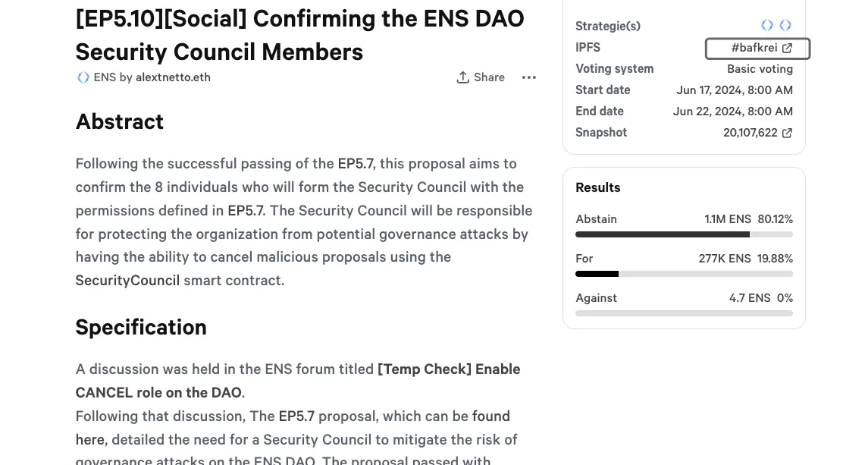Click the second Strategie(s) ENS icon
The image size is (868, 465).
coord(785,26)
